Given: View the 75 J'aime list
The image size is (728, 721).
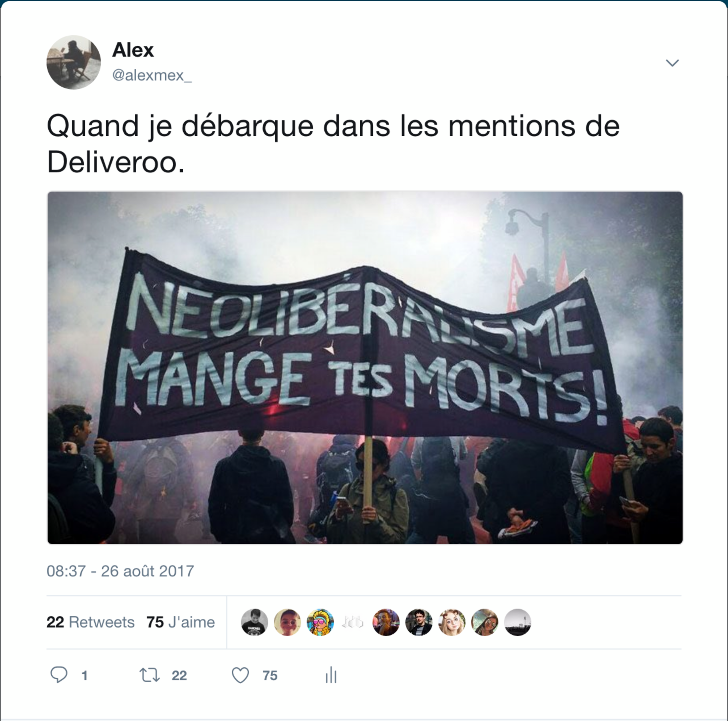Looking at the screenshot, I should (x=180, y=622).
